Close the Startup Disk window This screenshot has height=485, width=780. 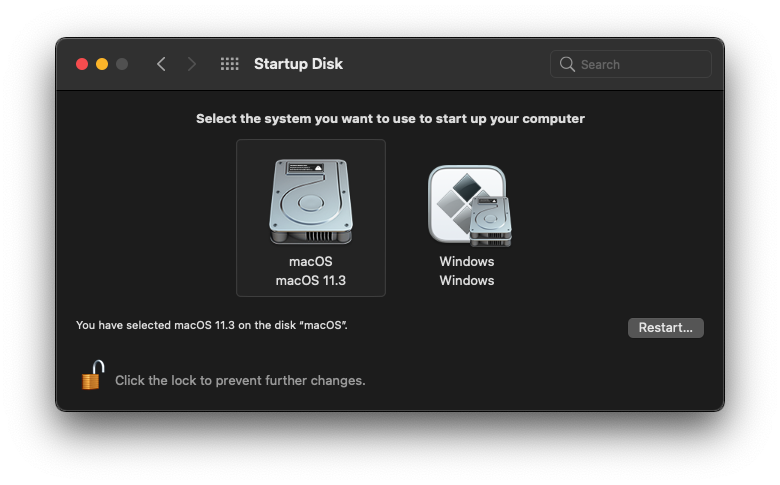click(82, 64)
